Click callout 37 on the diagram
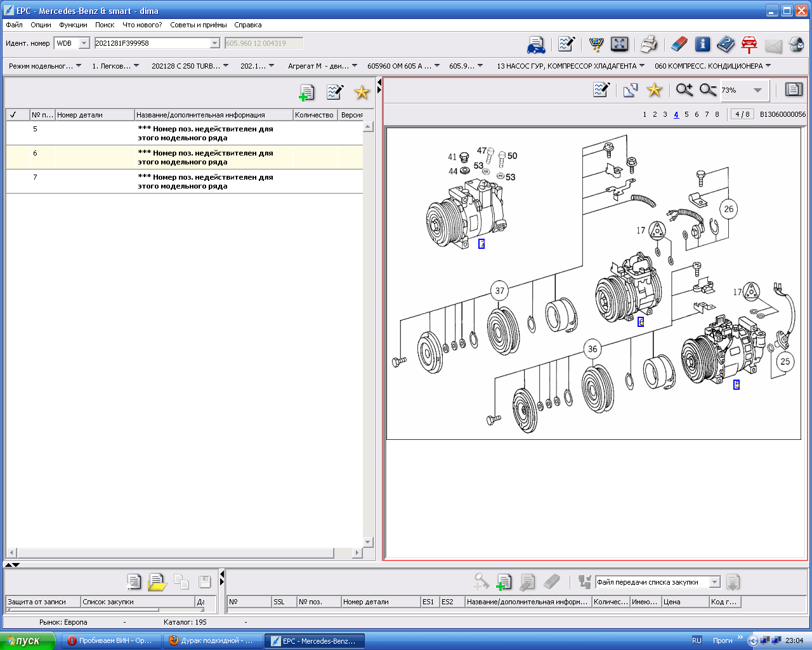The width and height of the screenshot is (812, 650). click(x=500, y=291)
